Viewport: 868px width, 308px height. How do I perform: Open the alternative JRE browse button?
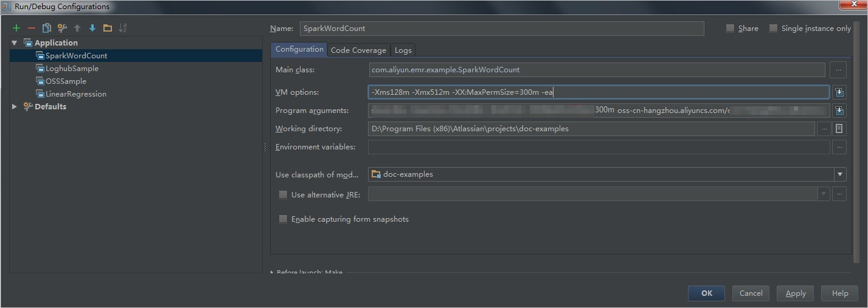(x=839, y=194)
